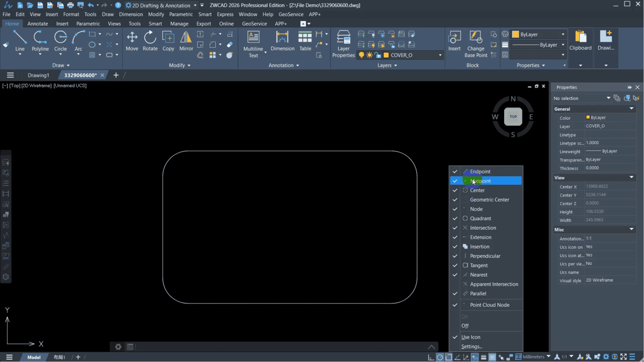Collapse the General section in Properties
This screenshot has width=644, height=362.
[x=631, y=109]
